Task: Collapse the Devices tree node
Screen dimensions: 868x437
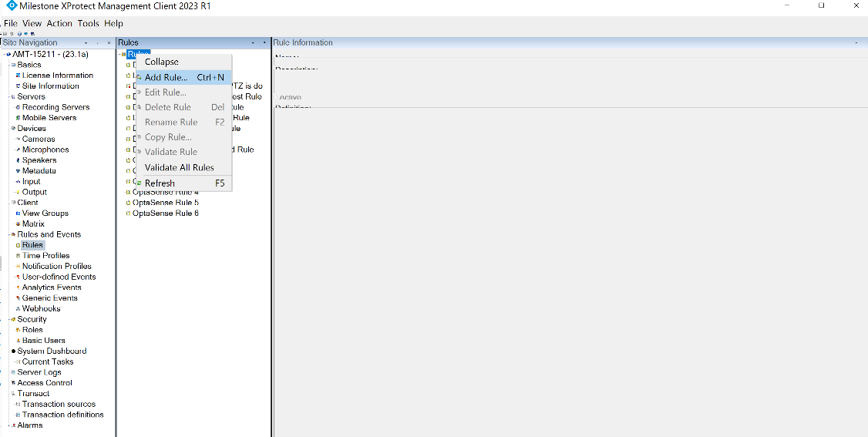Action: point(8,129)
